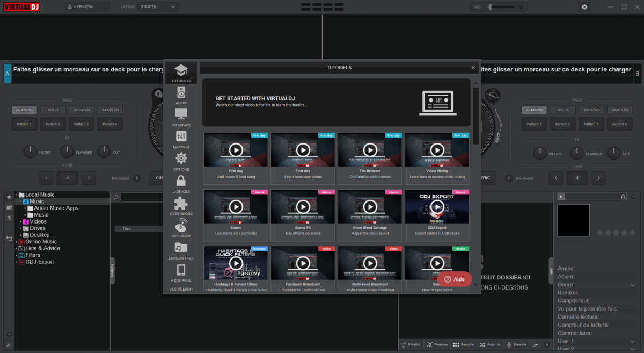The height and width of the screenshot is (353, 644).
Task: Open the Diffusion broadcast section
Action: pos(181,228)
